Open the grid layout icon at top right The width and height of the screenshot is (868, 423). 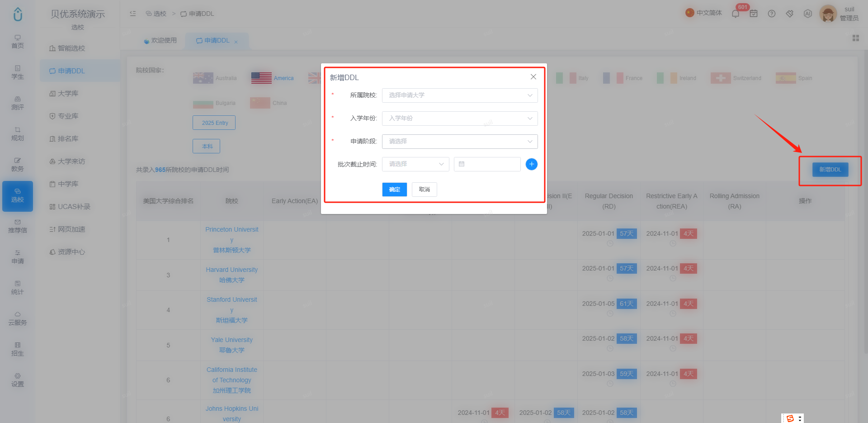point(856,38)
